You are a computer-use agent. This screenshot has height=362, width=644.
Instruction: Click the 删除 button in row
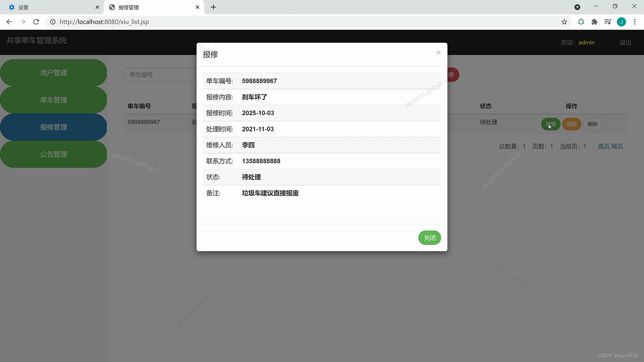(x=592, y=124)
